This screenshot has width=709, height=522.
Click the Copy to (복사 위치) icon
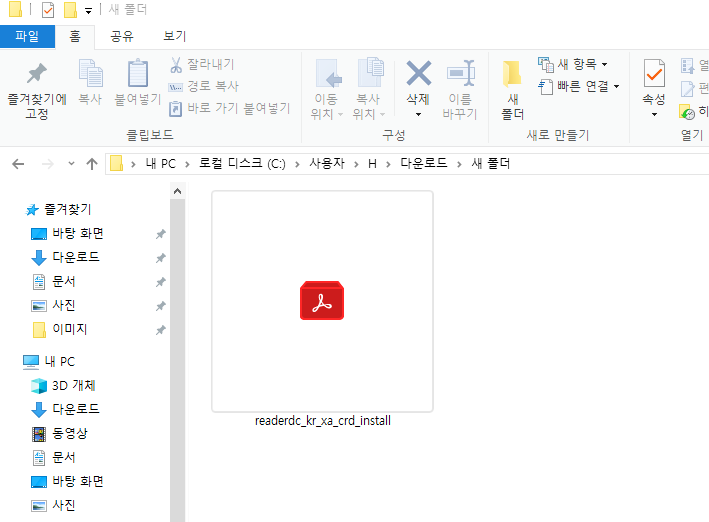click(370, 72)
